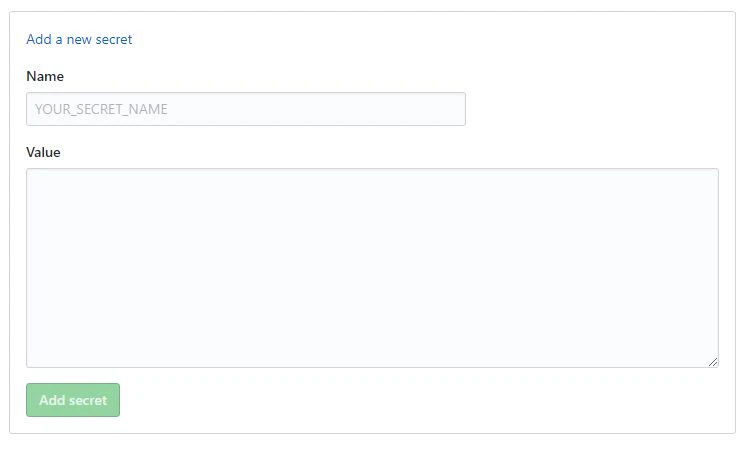Image resolution: width=756 pixels, height=461 pixels.
Task: Click the diagonal grip in textarea corner
Action: (713, 362)
